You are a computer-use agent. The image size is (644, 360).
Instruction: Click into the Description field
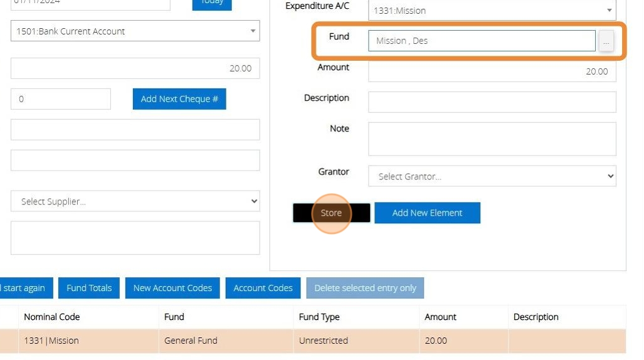click(x=492, y=102)
